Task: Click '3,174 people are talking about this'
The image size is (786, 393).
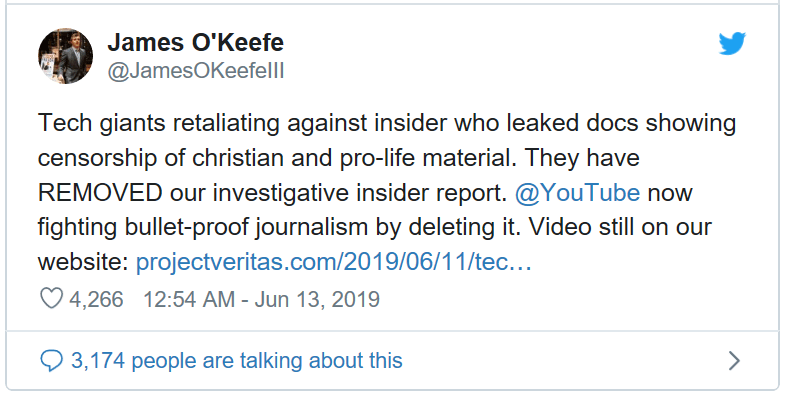Action: (x=237, y=361)
